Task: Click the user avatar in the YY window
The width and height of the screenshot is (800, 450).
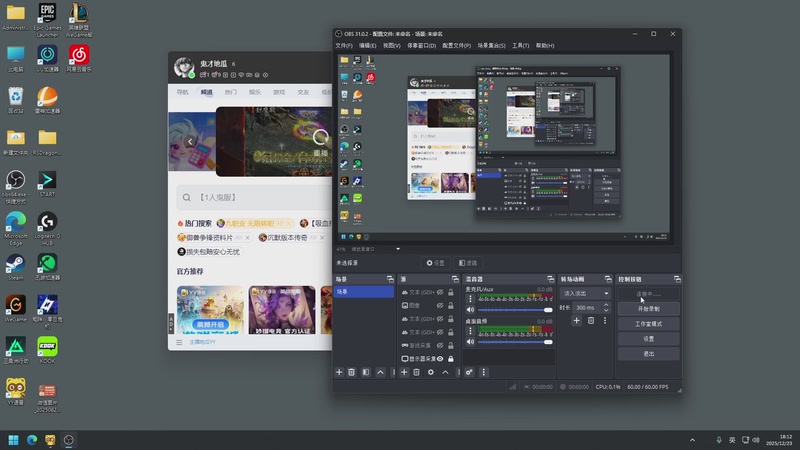Action: (x=184, y=67)
